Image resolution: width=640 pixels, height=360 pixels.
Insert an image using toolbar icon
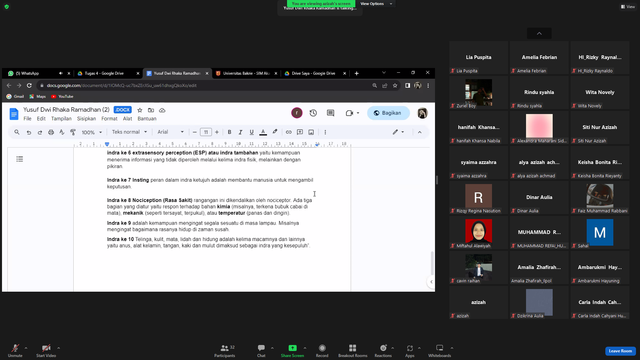[x=311, y=132]
